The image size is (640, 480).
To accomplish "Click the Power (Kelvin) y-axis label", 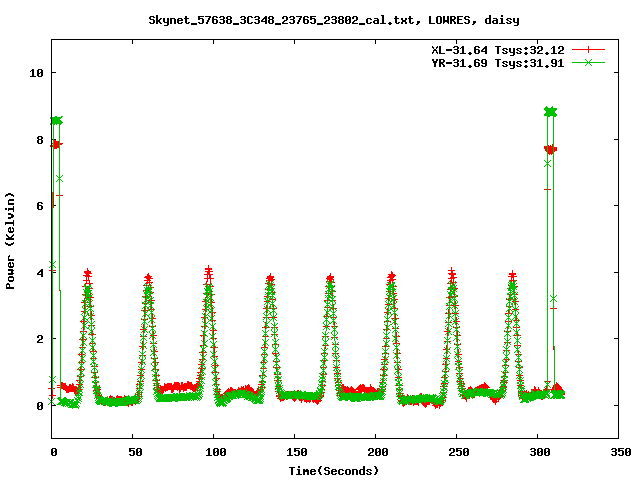I will pyautogui.click(x=10, y=241).
